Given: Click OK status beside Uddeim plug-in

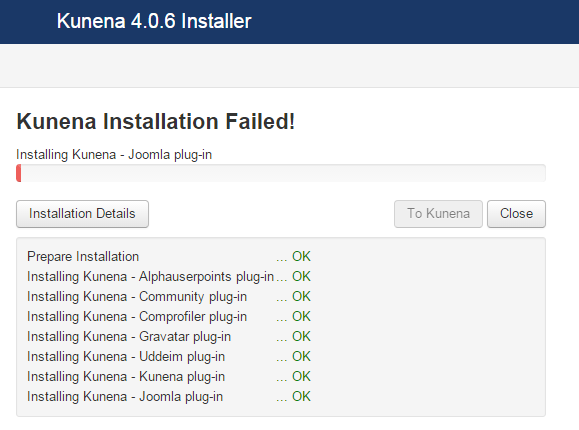Looking at the screenshot, I should [x=301, y=356].
